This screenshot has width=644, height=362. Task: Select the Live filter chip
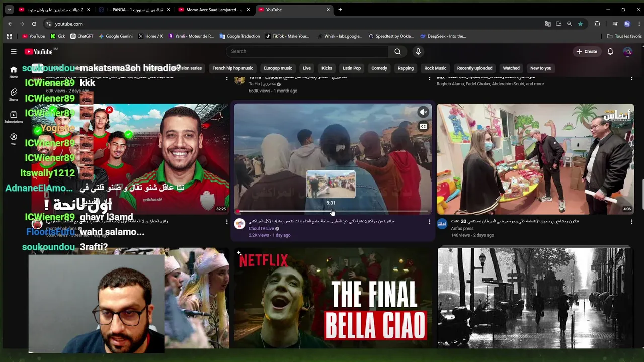pyautogui.click(x=307, y=68)
